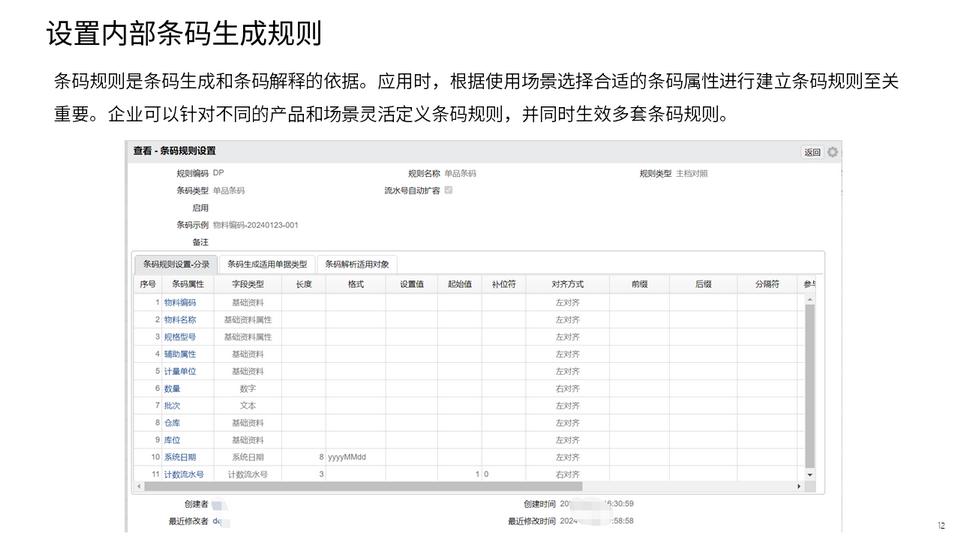
Task: Select the 条码规则设置-分录 tab
Action: pyautogui.click(x=176, y=265)
